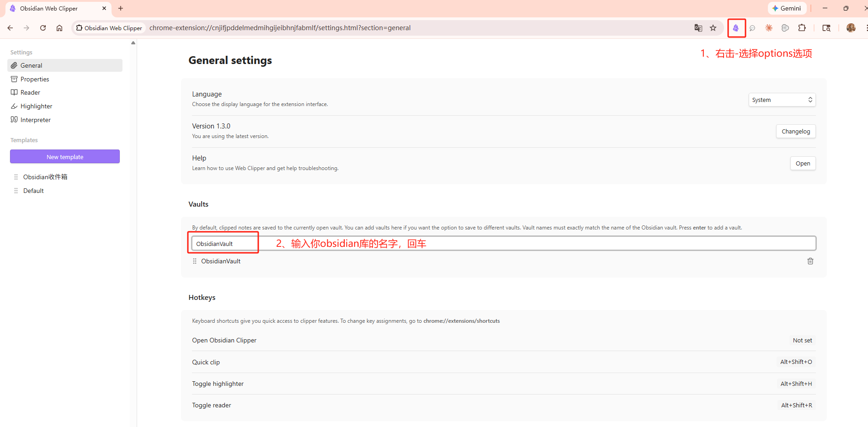This screenshot has height=427, width=868.
Task: Click the Alt+Shift+R Toggle reader hotkey
Action: [797, 405]
